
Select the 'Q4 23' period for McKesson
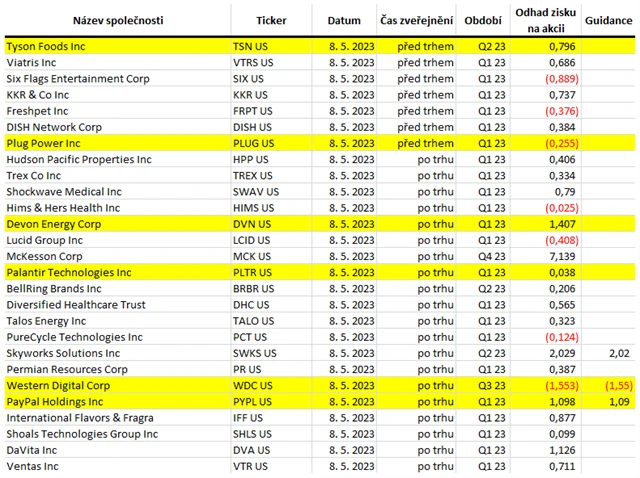click(492, 256)
